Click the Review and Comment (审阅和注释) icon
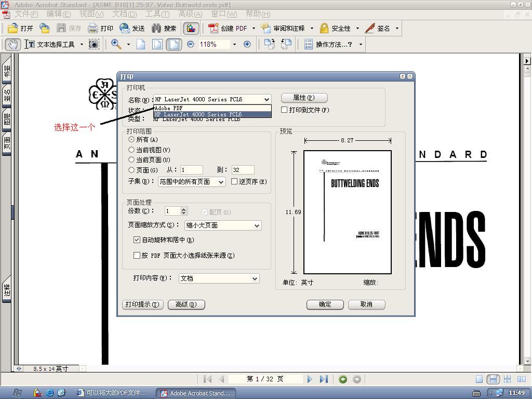Image resolution: width=532 pixels, height=399 pixels. pyautogui.click(x=265, y=28)
